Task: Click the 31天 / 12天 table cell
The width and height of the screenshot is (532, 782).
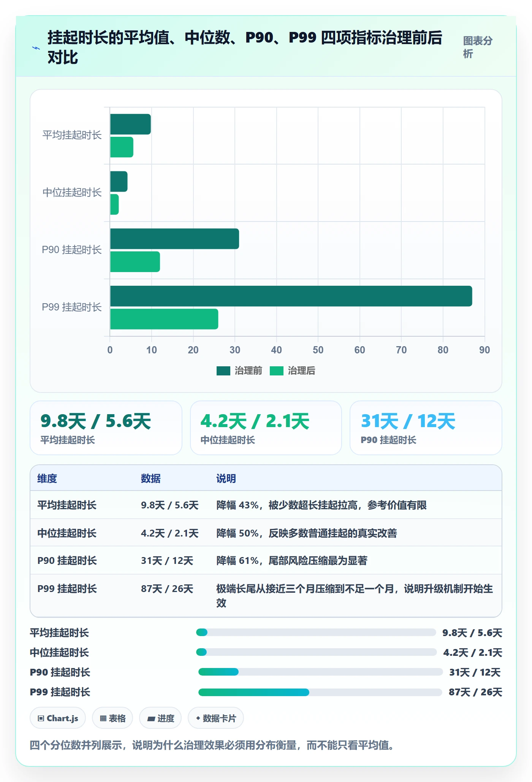Action: pos(167,560)
